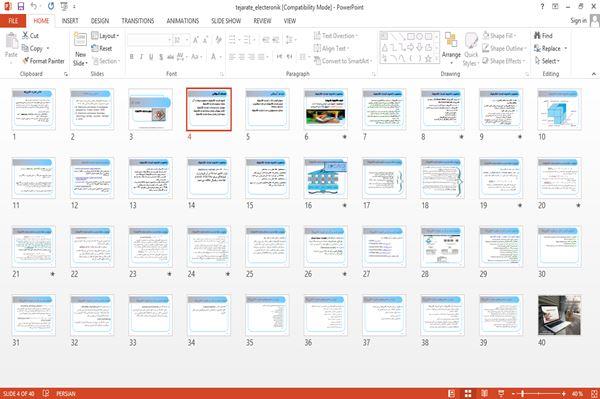Click the Sign in link
The image size is (600, 399).
pos(578,21)
